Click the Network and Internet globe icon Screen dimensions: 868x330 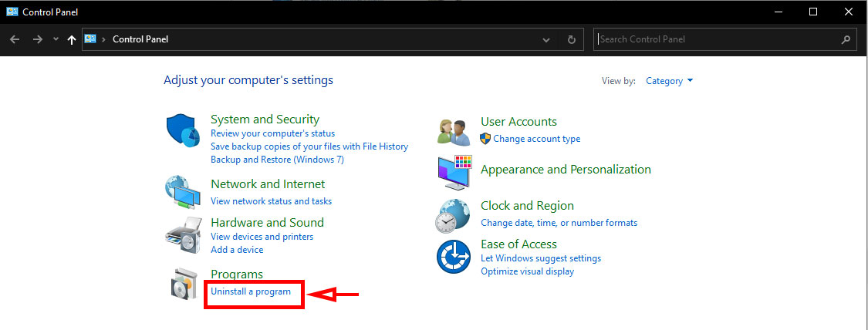point(183,192)
